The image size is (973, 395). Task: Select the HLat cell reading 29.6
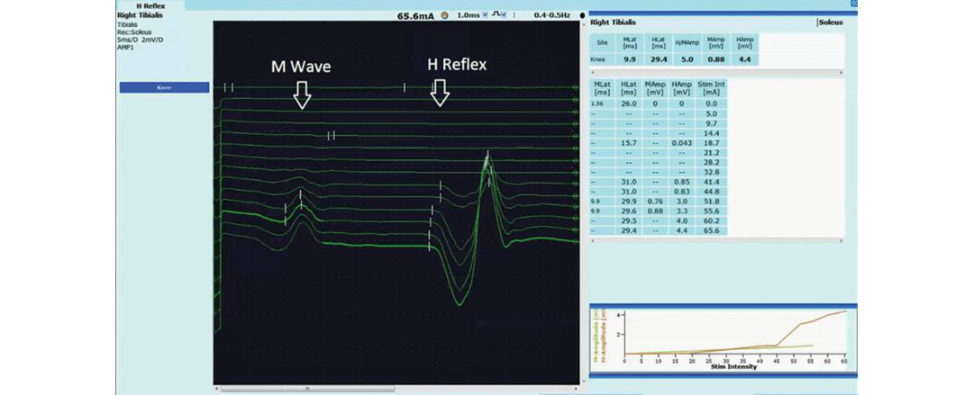tap(629, 211)
